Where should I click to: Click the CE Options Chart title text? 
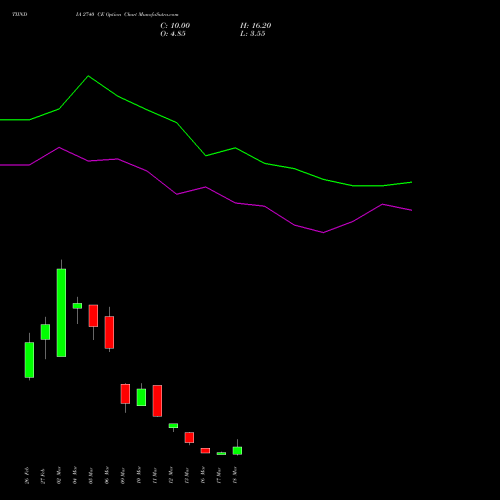pyautogui.click(x=127, y=15)
